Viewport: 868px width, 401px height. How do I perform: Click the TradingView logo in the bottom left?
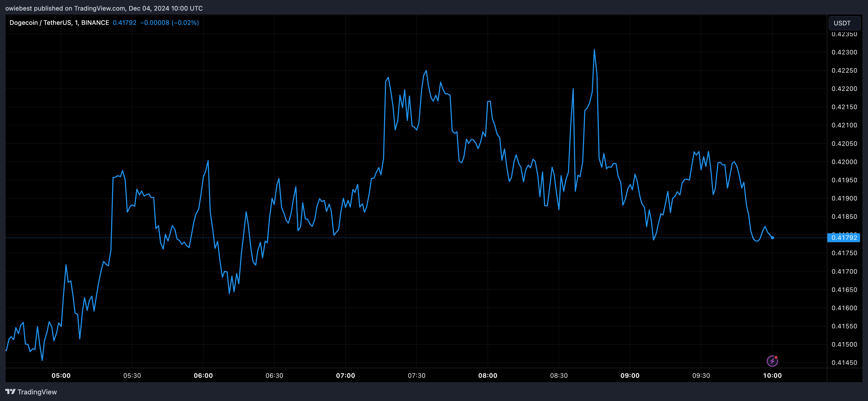[x=31, y=392]
